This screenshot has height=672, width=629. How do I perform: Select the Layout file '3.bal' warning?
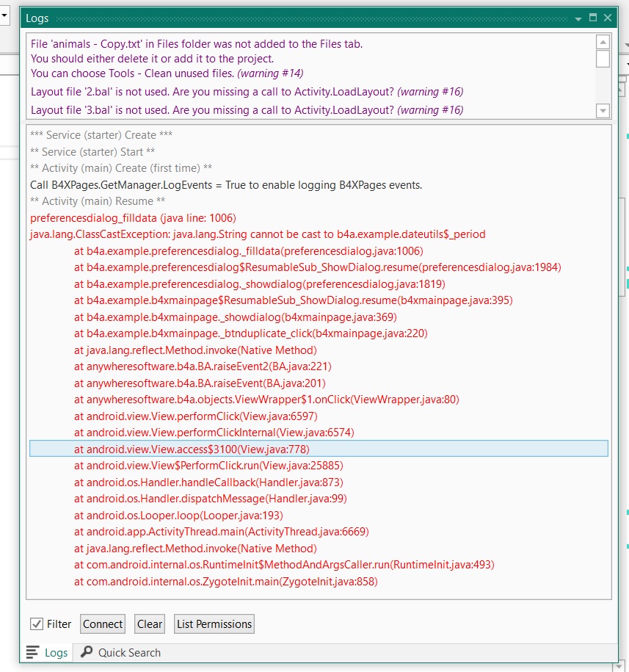[x=247, y=110]
